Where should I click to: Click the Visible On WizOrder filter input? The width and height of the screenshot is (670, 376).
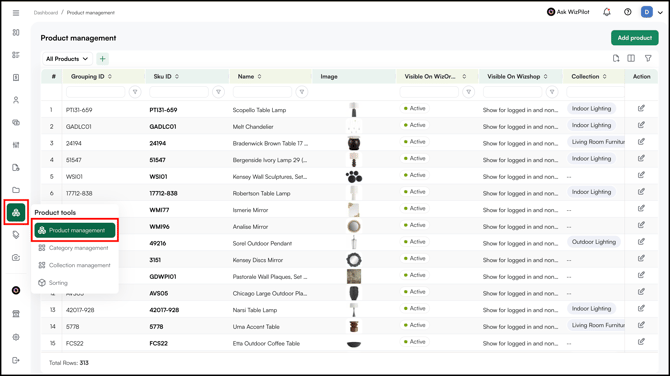(429, 92)
